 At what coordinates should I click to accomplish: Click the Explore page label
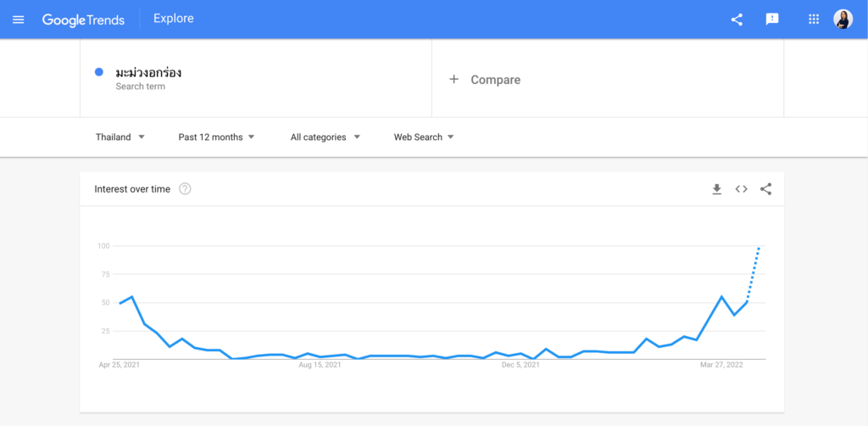174,19
